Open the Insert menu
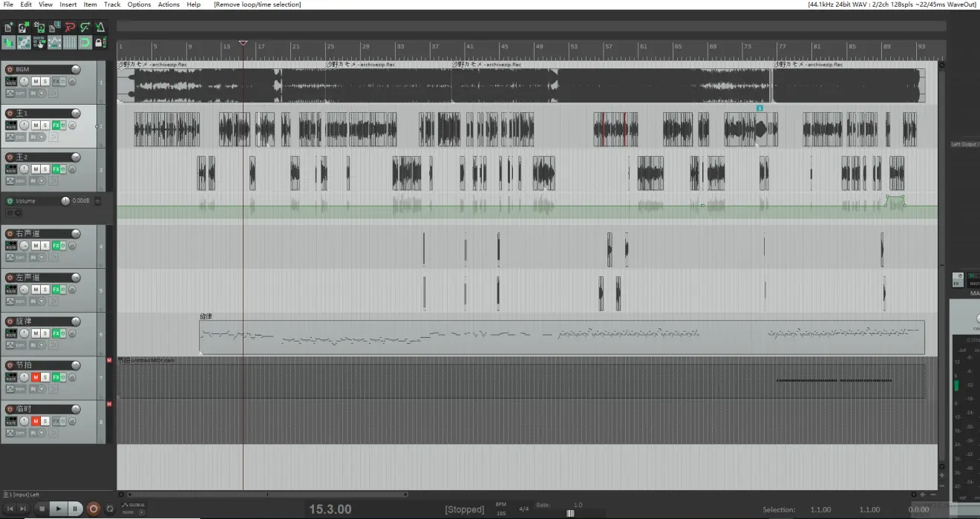The height and width of the screenshot is (519, 980). pos(68,4)
